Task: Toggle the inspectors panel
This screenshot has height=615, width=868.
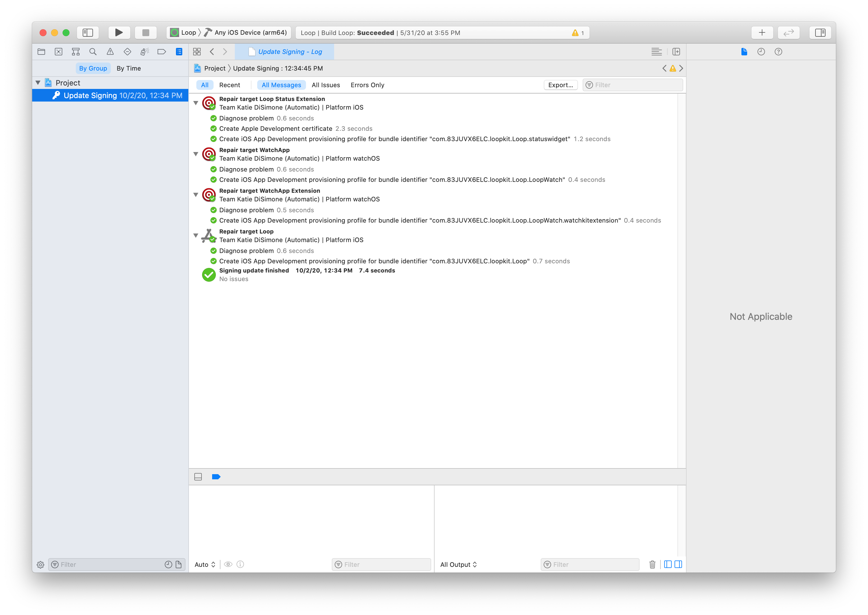Action: pos(820,33)
